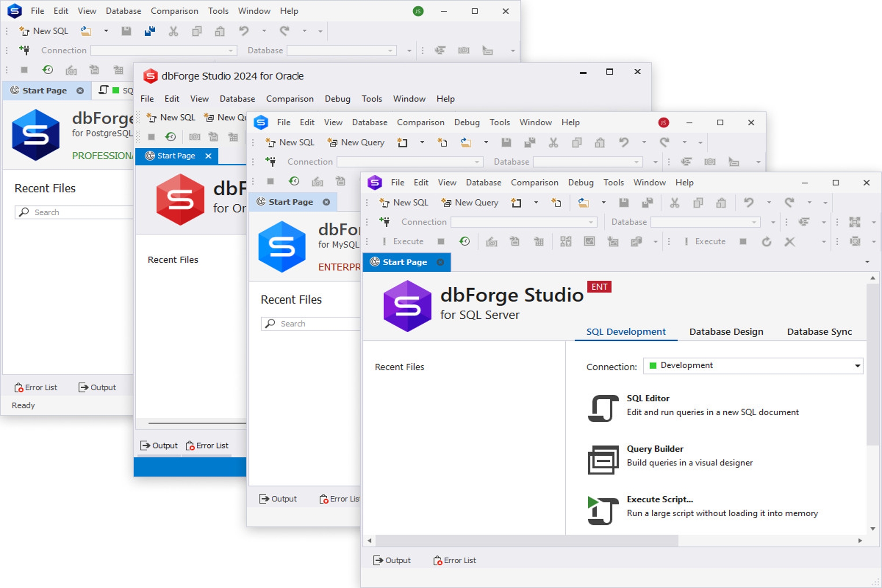
Task: Click user account avatar in MySQL window title bar
Action: [663, 123]
